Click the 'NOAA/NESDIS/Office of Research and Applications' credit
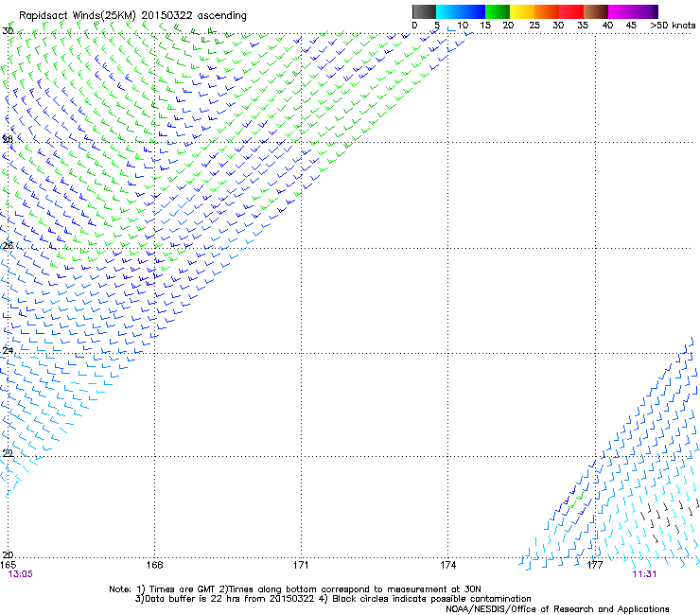The height and width of the screenshot is (615, 700). point(557,609)
